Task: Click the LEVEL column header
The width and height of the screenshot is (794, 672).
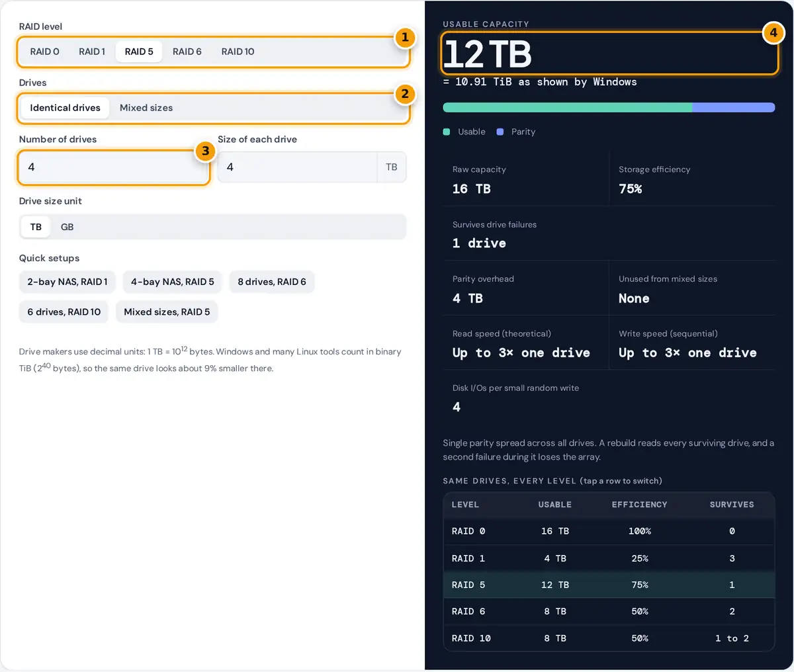Action: click(465, 505)
